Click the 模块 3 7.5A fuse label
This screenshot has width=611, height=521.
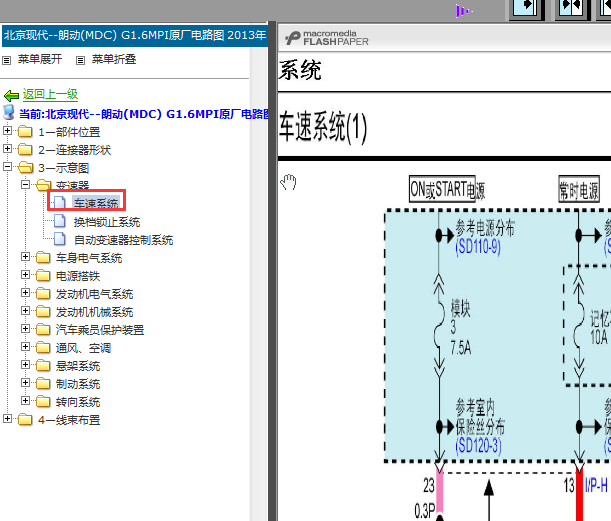tap(461, 327)
